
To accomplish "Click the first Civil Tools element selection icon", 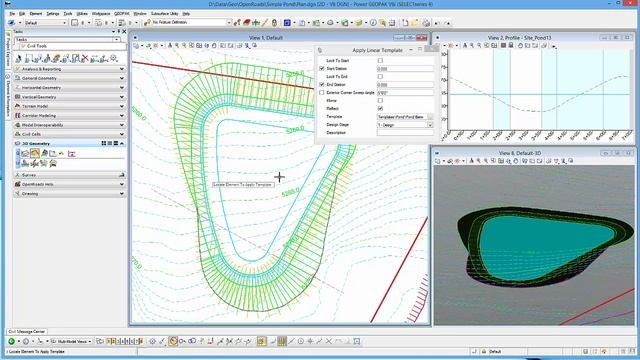I will pyautogui.click(x=19, y=58).
